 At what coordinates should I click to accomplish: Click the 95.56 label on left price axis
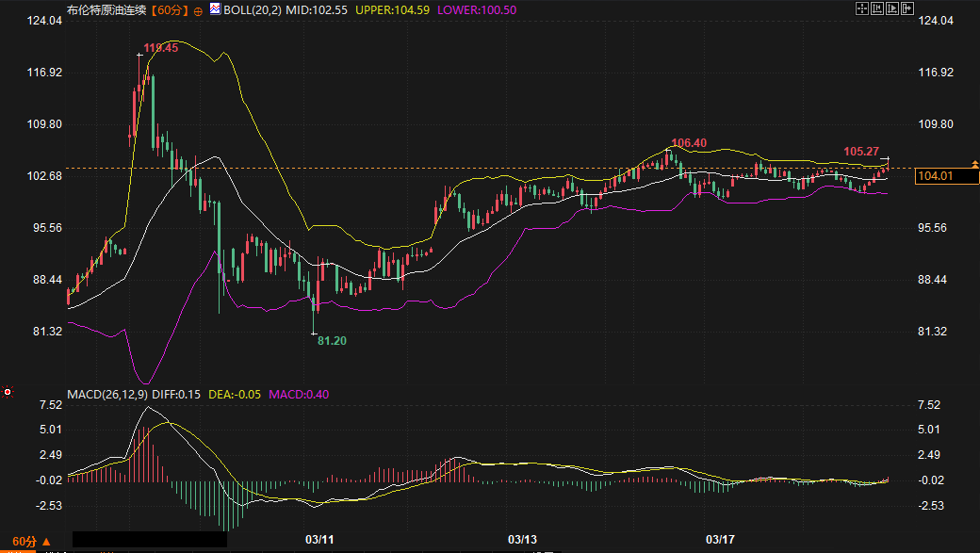point(47,228)
